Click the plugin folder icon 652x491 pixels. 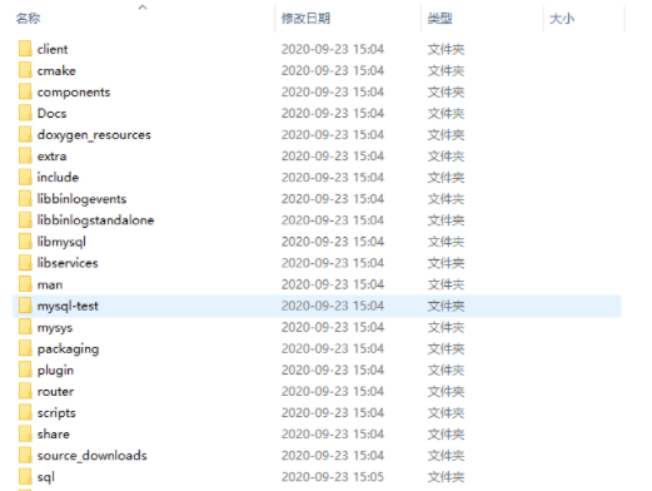pos(25,370)
